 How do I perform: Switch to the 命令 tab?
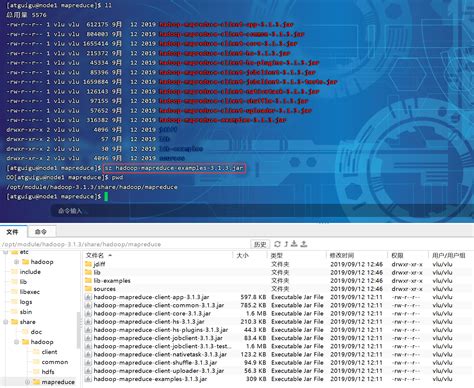pyautogui.click(x=41, y=232)
